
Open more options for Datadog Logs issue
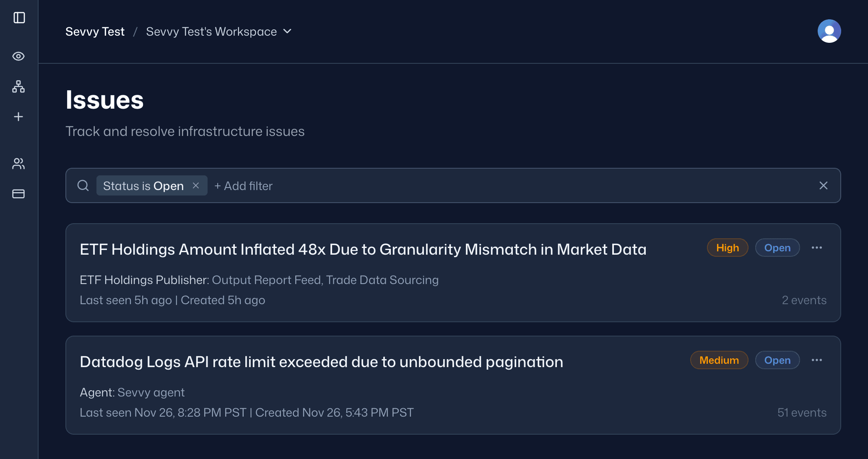(x=816, y=360)
